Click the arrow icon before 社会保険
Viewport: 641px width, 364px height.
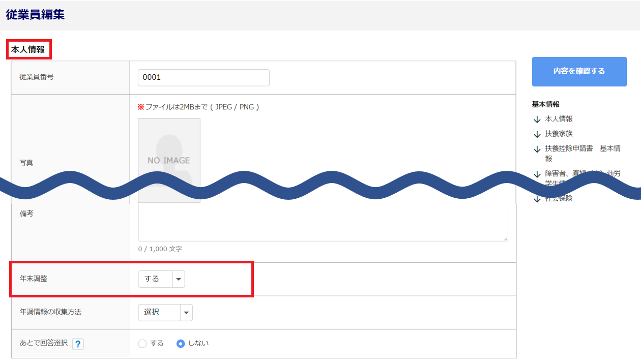pyautogui.click(x=536, y=199)
